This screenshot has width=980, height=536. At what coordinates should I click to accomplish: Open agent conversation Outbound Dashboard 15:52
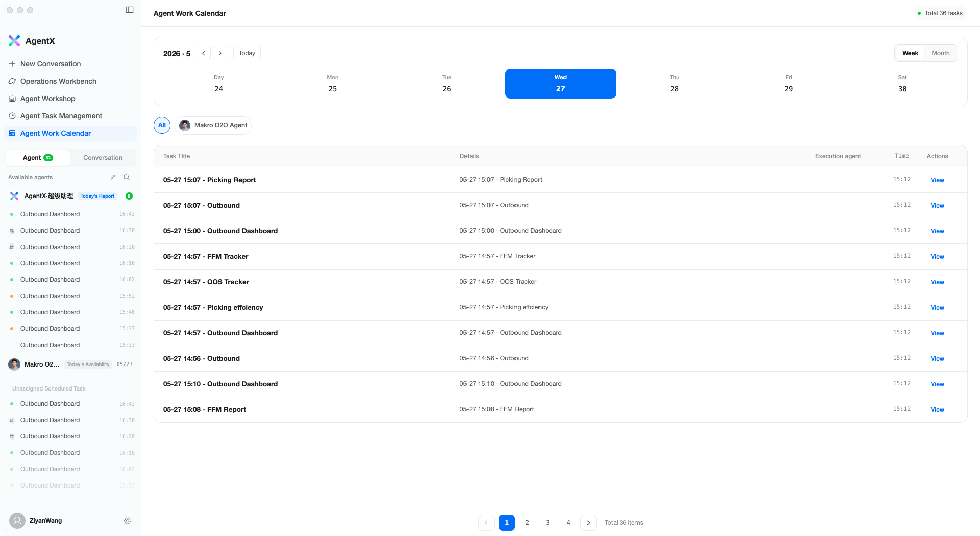point(70,296)
